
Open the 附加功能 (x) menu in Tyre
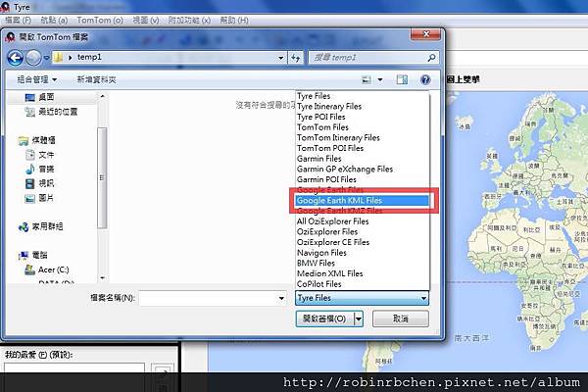coord(189,21)
